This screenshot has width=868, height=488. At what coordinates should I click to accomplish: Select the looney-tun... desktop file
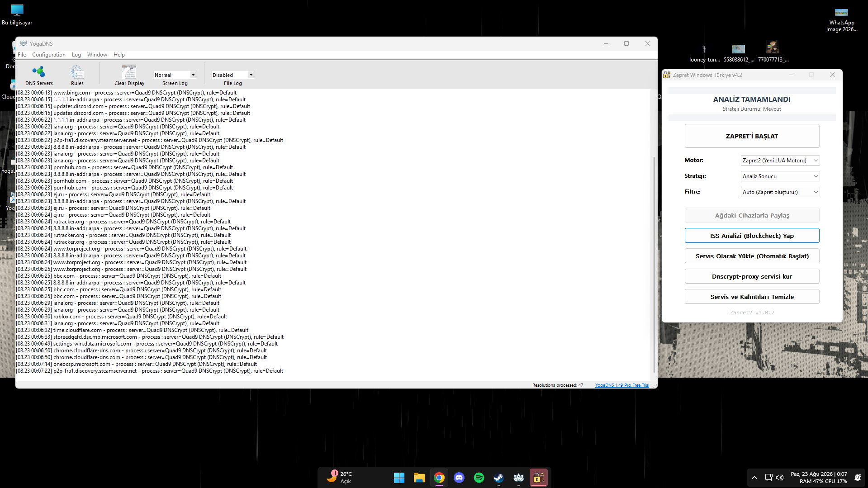(x=704, y=52)
